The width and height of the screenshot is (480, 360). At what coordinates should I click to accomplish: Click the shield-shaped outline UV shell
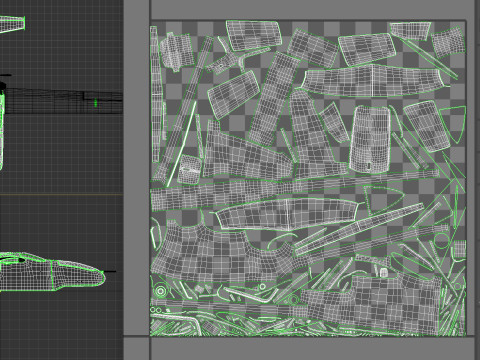[454, 124]
